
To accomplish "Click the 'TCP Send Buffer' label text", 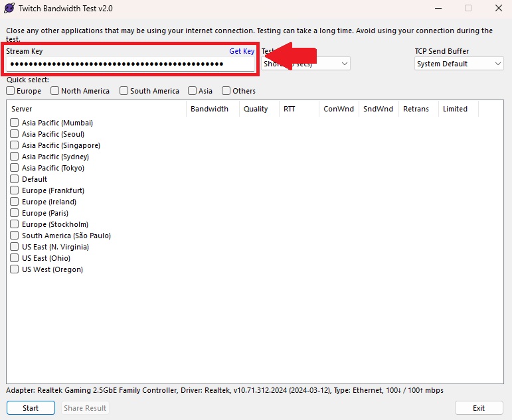I will [442, 51].
